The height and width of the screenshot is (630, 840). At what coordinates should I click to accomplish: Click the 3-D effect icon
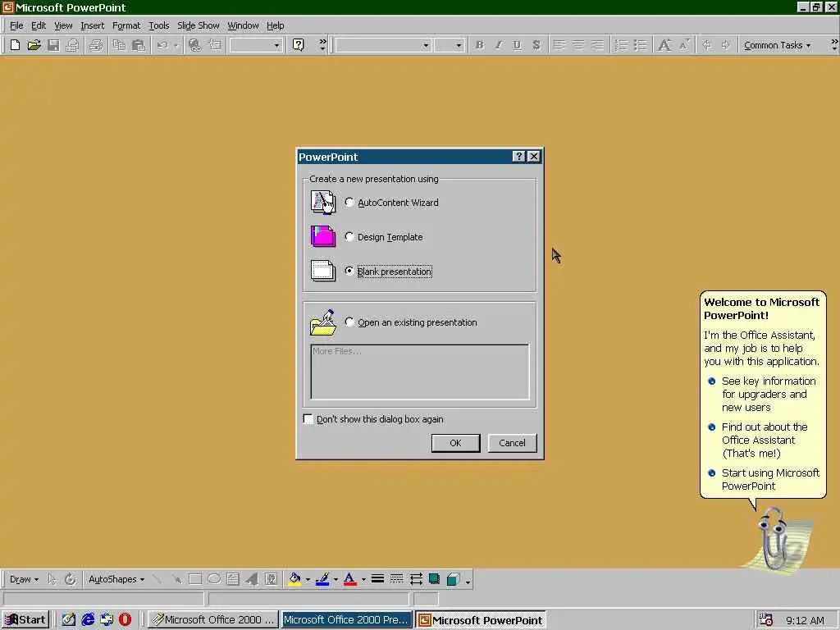click(x=453, y=579)
